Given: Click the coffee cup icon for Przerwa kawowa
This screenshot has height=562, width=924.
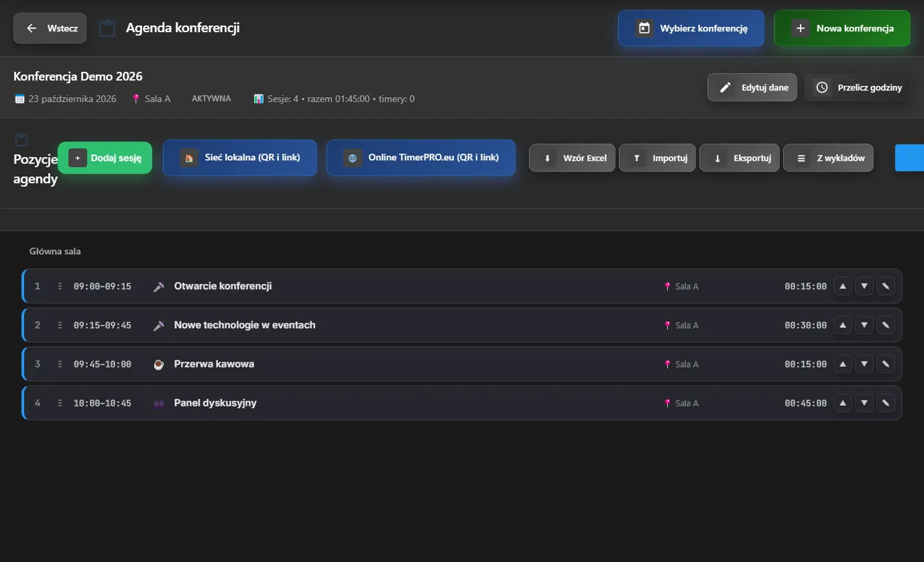Looking at the screenshot, I should point(158,364).
